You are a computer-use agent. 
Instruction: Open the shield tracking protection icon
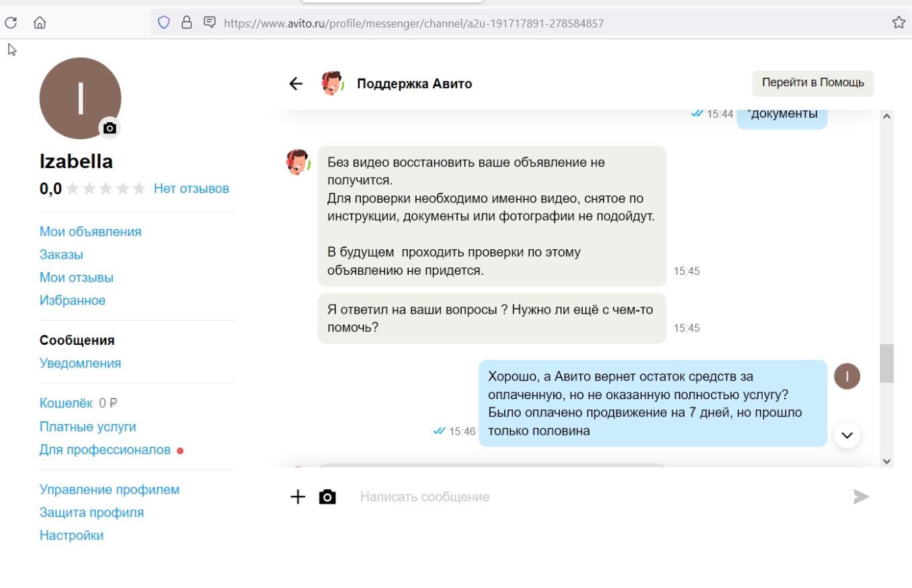164,23
